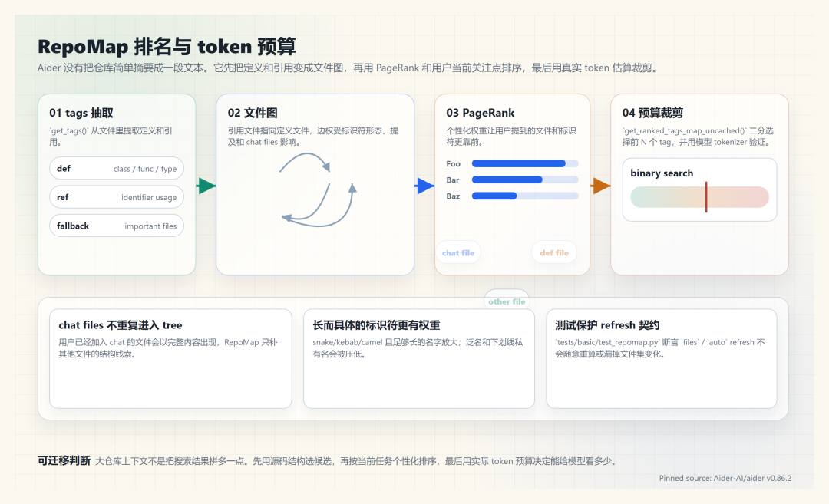Click the 'other file' chip
The width and height of the screenshot is (829, 504).
point(507,301)
